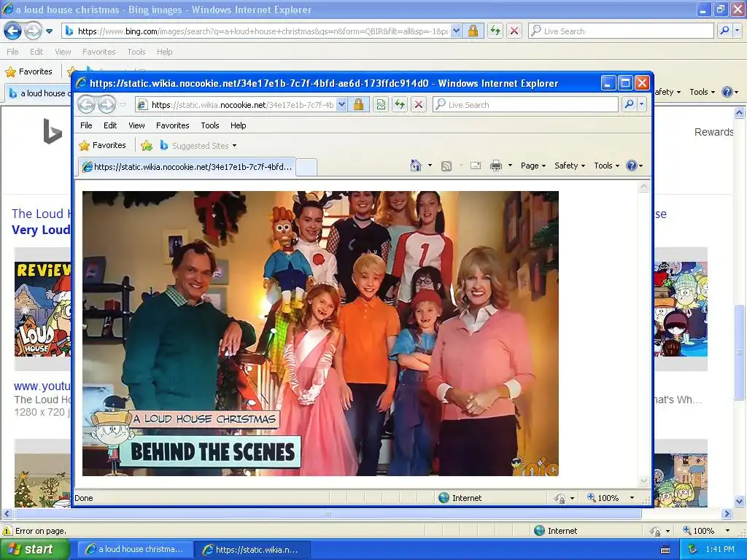
Task: Open the File menu in the front window
Action: [86, 125]
